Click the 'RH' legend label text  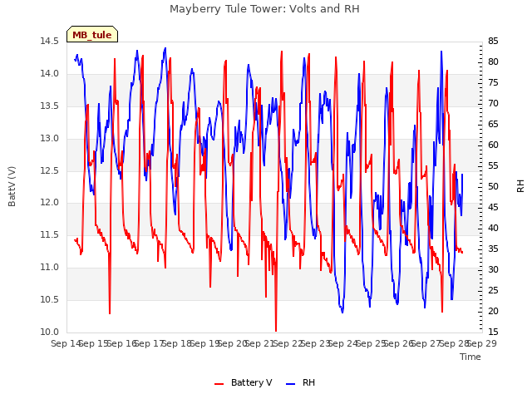pos(308,382)
